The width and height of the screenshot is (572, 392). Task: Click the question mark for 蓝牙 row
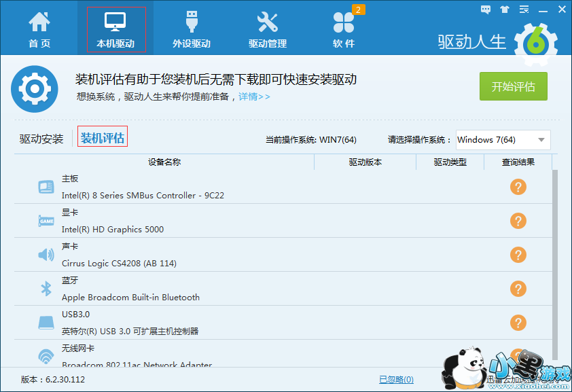tap(518, 289)
